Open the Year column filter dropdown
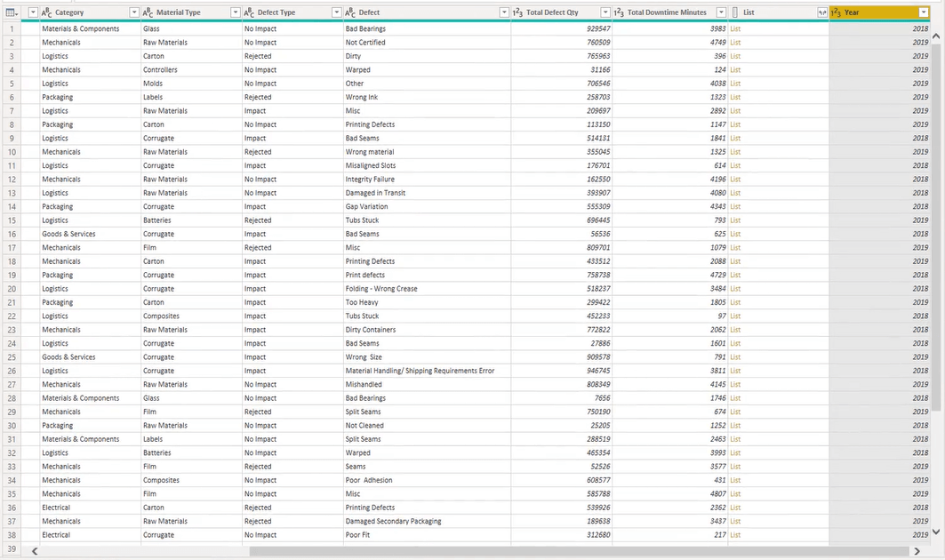The width and height of the screenshot is (945, 560). (924, 12)
